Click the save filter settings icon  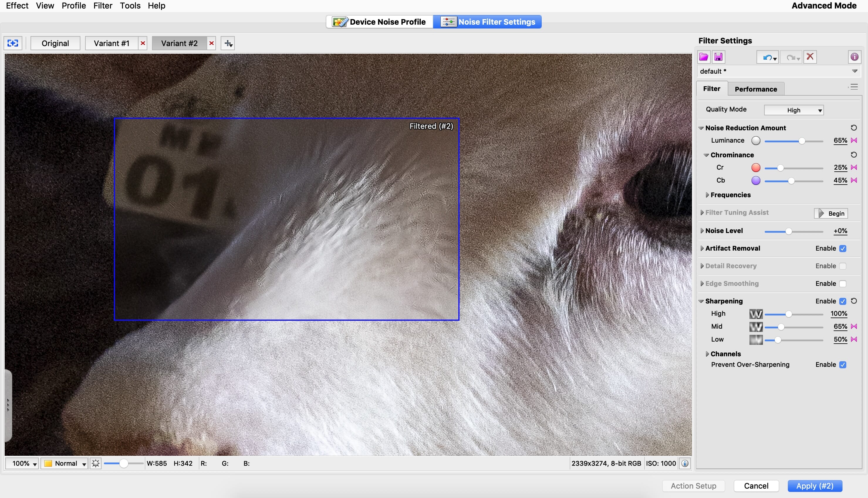click(x=718, y=57)
